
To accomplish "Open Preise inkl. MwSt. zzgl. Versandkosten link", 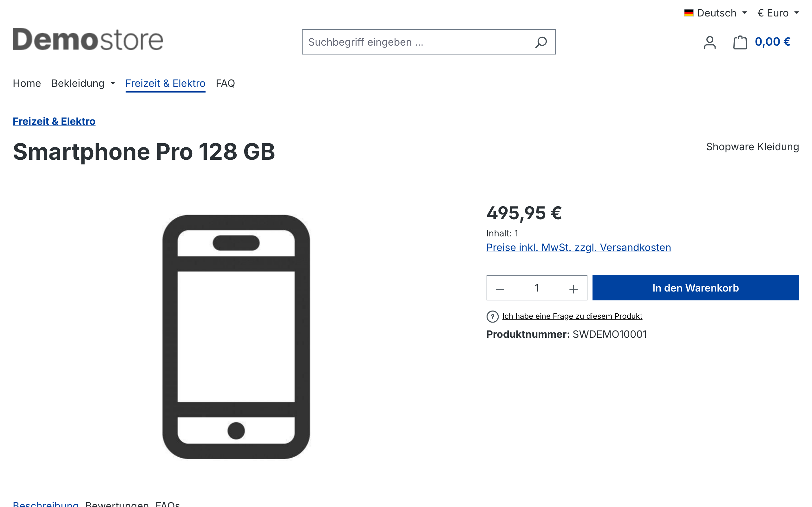I will [579, 247].
